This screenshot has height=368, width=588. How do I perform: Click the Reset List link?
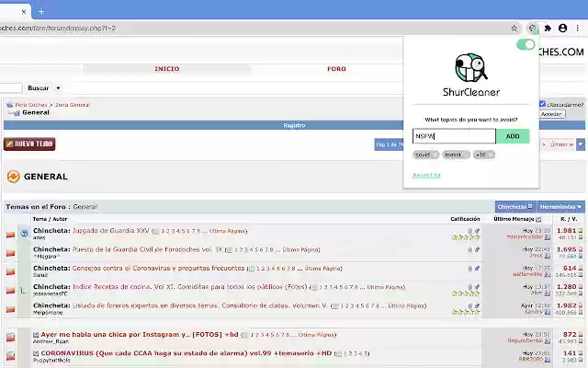(x=426, y=176)
